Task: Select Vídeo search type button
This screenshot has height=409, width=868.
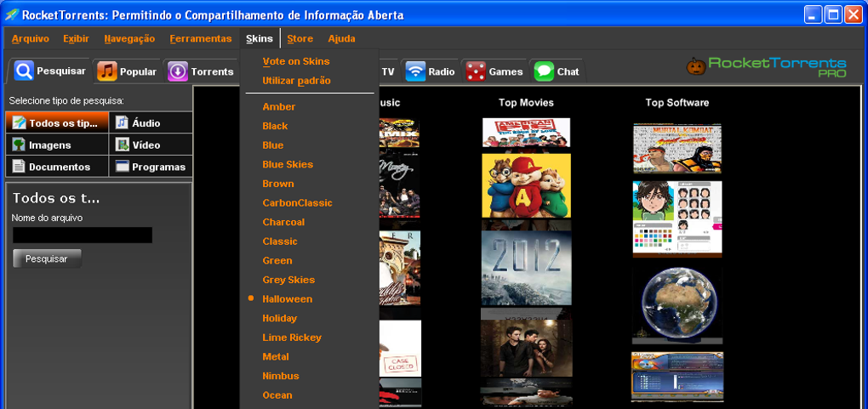Action: (x=151, y=145)
